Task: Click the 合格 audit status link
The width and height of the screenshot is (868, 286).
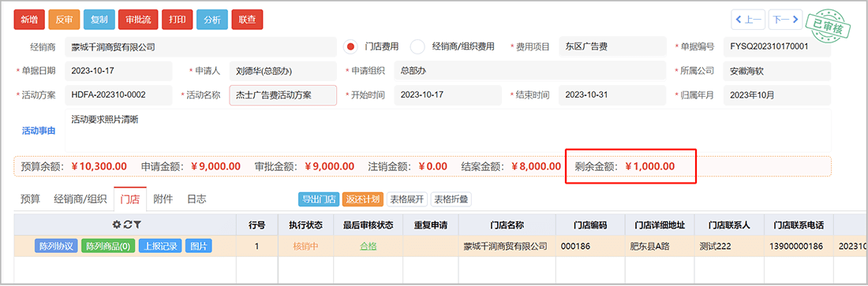Action: (x=369, y=246)
